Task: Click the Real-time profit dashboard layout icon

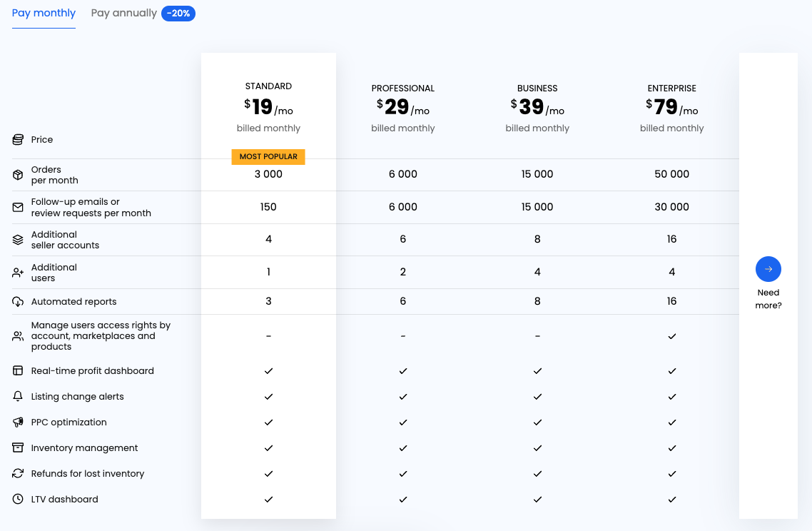Action: pyautogui.click(x=18, y=371)
